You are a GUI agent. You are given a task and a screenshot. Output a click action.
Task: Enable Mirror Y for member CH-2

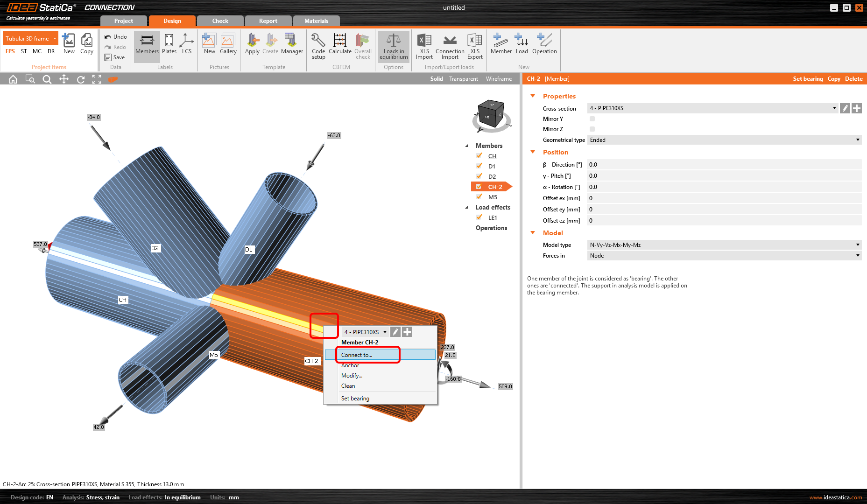tap(592, 119)
